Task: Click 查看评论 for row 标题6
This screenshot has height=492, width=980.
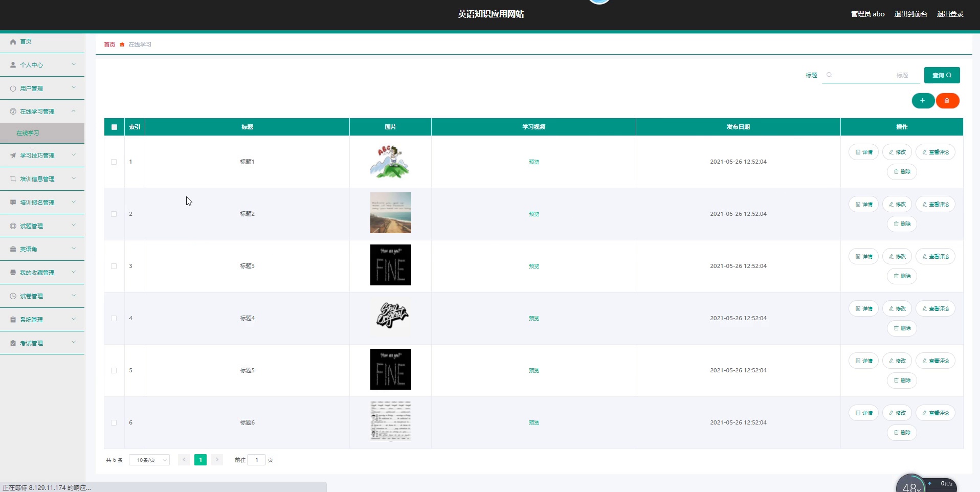Action: point(936,413)
